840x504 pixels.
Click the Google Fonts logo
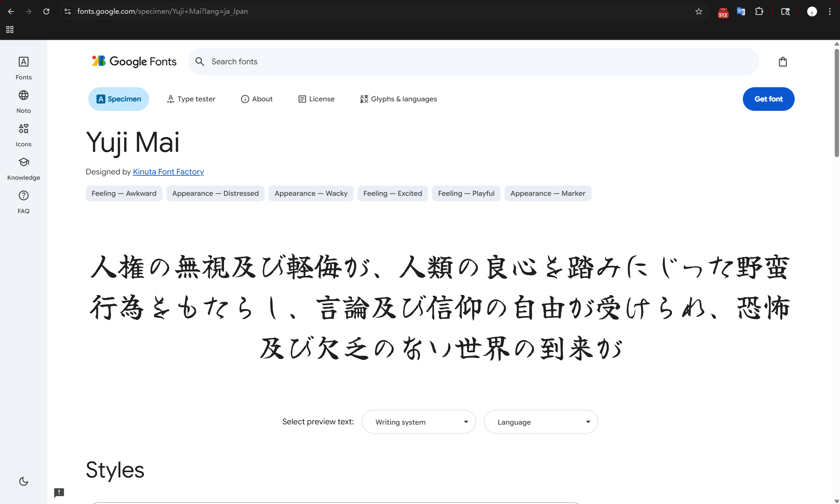133,61
